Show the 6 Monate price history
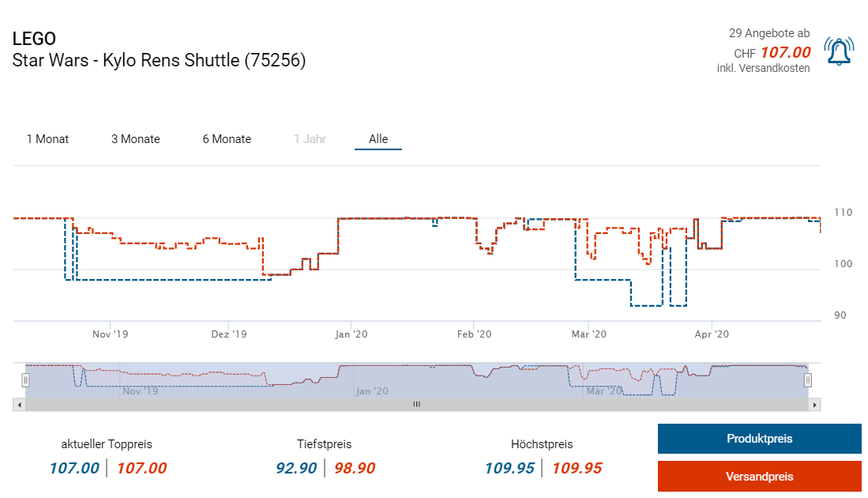The width and height of the screenshot is (868, 498). (227, 139)
